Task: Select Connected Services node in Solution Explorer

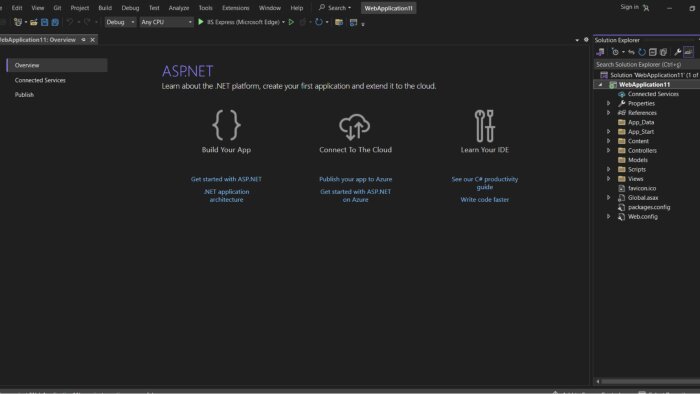Action: (653, 94)
